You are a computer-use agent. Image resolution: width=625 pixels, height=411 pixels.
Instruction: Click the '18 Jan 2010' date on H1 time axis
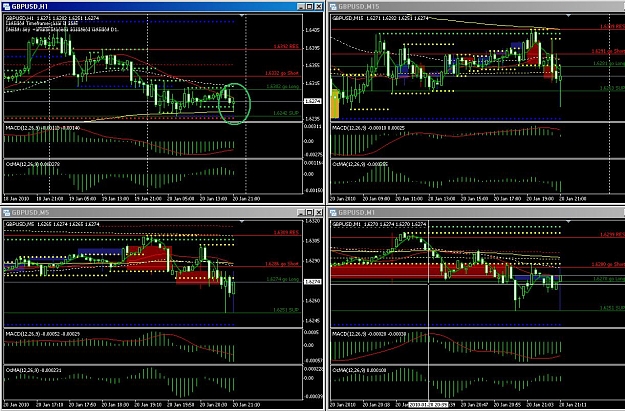point(15,199)
